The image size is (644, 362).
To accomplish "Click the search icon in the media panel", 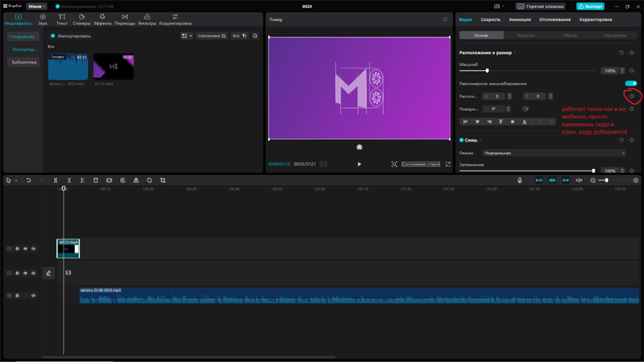I will [255, 35].
